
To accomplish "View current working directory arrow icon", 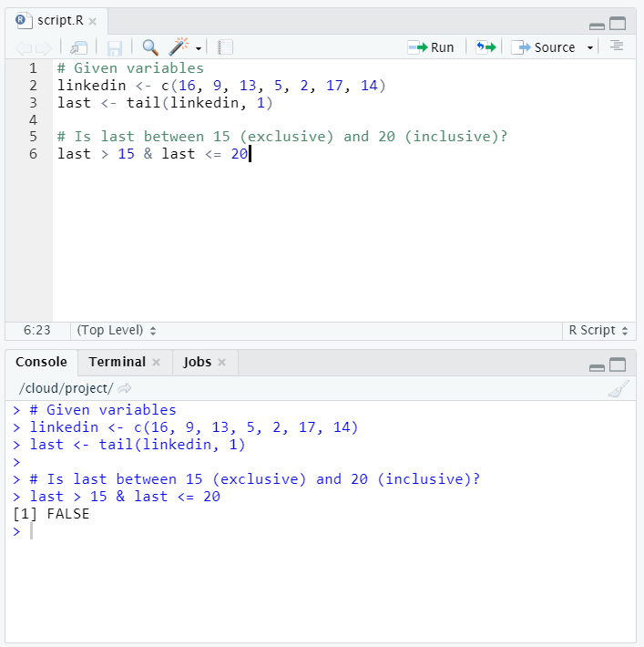I will 125,388.
